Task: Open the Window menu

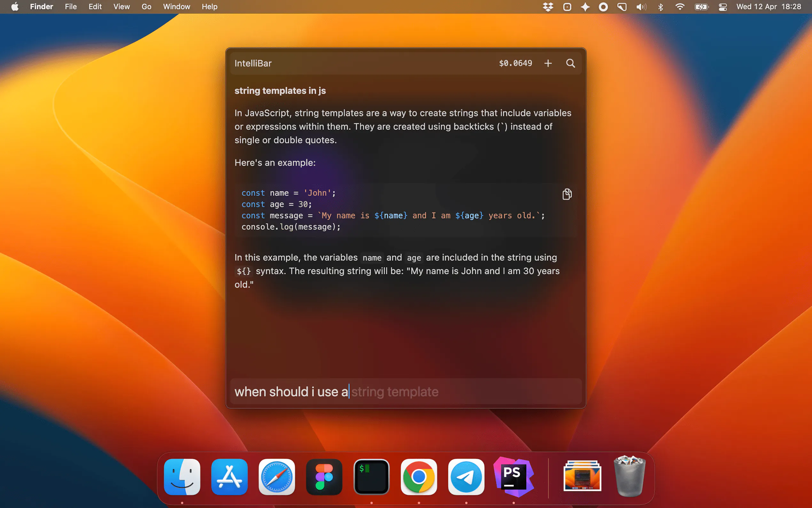Action: click(x=176, y=7)
